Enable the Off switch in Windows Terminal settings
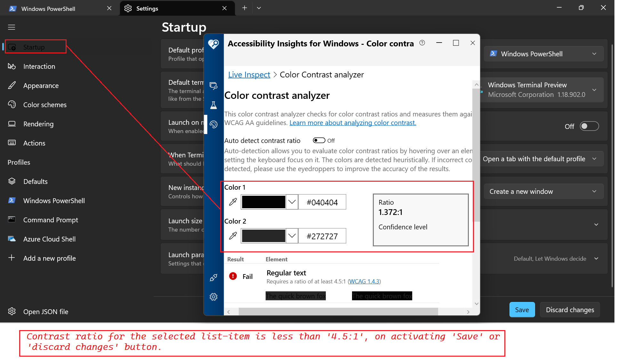617x364 pixels. click(x=589, y=126)
